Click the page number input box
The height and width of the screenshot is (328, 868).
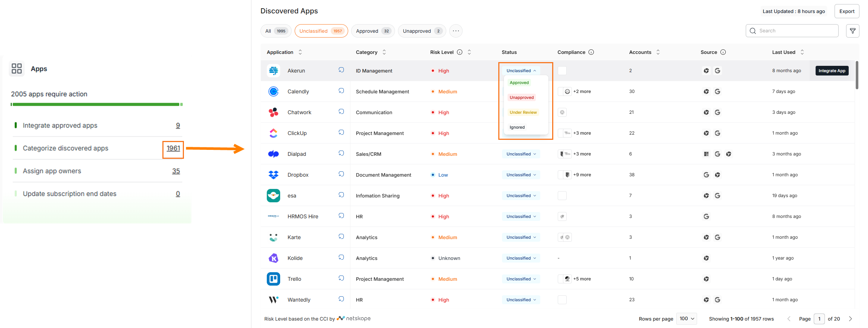coord(819,319)
